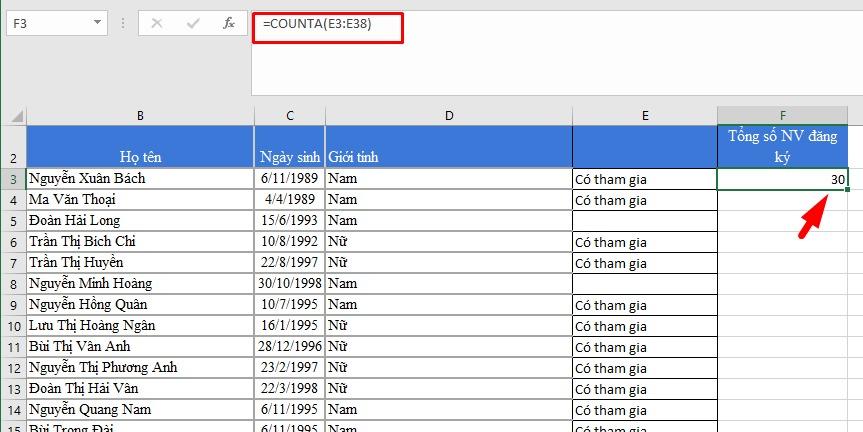This screenshot has width=863, height=432.
Task: Select row 8 header
Action: click(13, 284)
